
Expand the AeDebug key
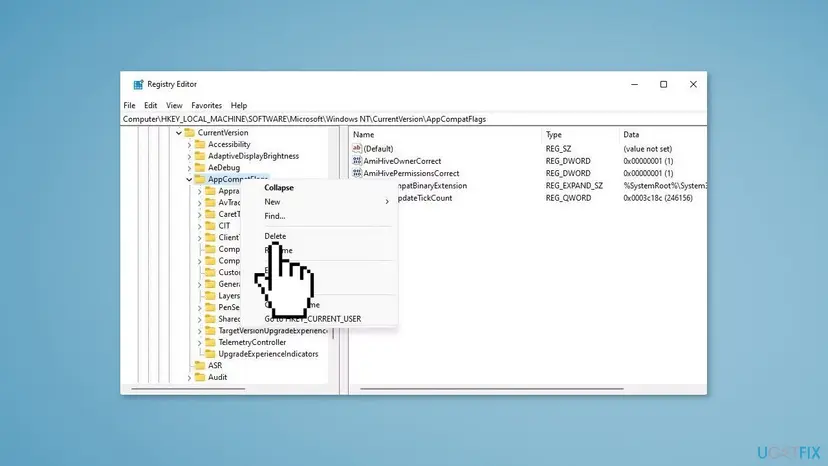pyautogui.click(x=189, y=168)
